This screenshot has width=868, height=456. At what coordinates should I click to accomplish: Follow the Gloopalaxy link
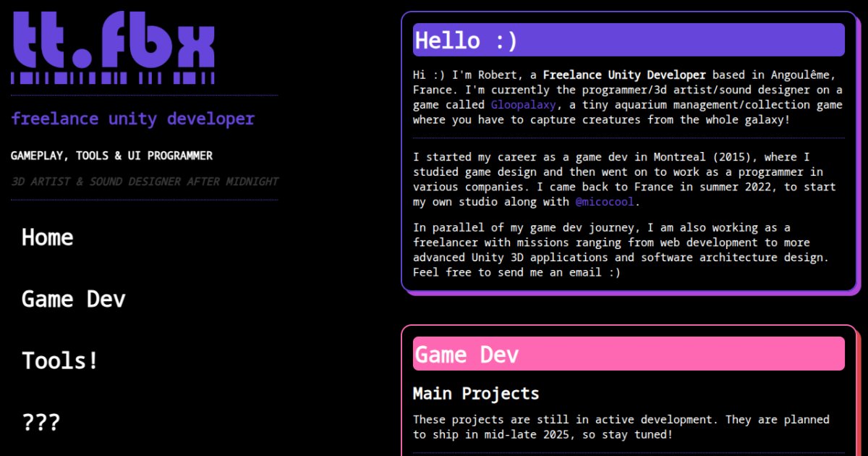(524, 105)
